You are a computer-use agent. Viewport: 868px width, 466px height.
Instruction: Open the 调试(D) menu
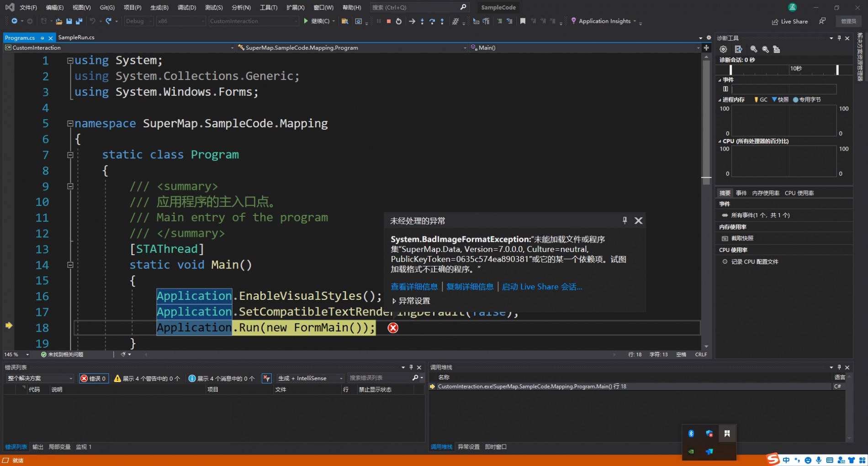point(187,7)
